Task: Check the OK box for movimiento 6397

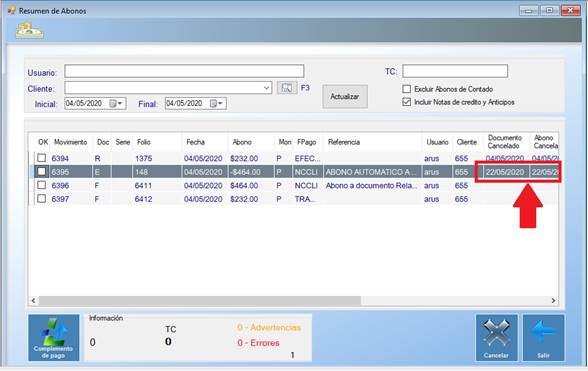Action: coord(42,198)
